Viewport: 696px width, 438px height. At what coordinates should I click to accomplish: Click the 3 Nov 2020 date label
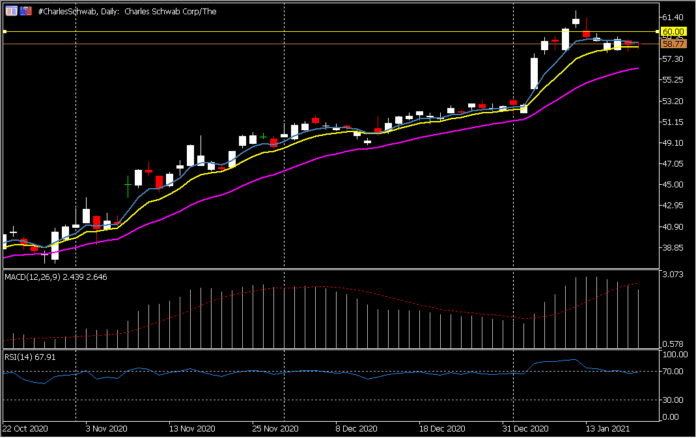click(x=106, y=429)
